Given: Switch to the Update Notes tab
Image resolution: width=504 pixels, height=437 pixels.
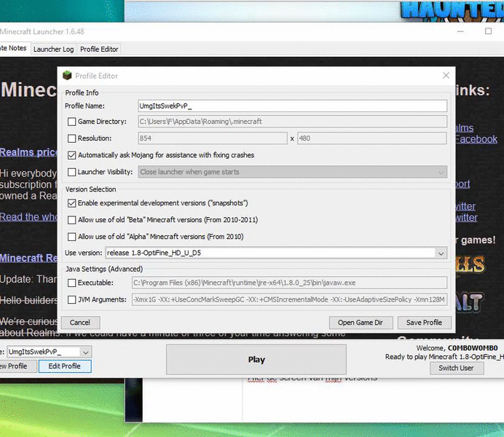Looking at the screenshot, I should (15, 48).
